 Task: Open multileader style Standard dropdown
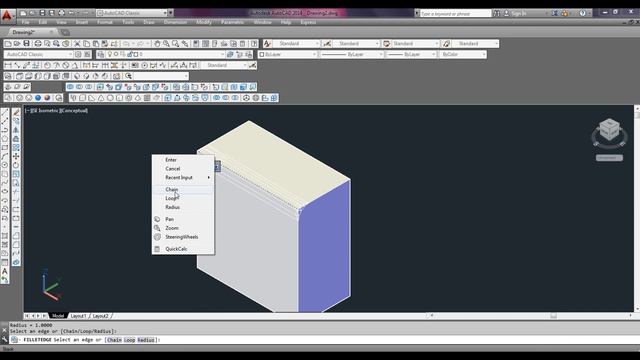click(475, 44)
